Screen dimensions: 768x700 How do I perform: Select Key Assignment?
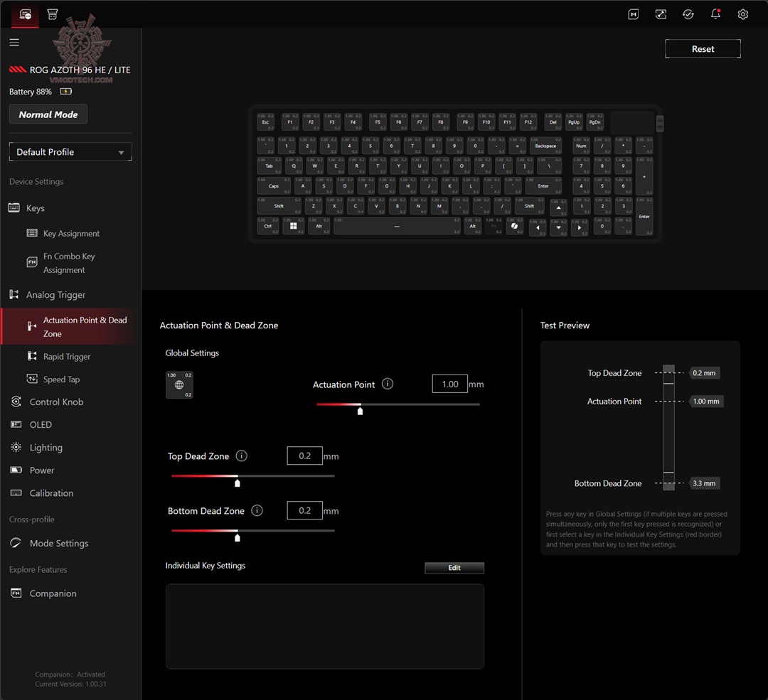tap(70, 234)
